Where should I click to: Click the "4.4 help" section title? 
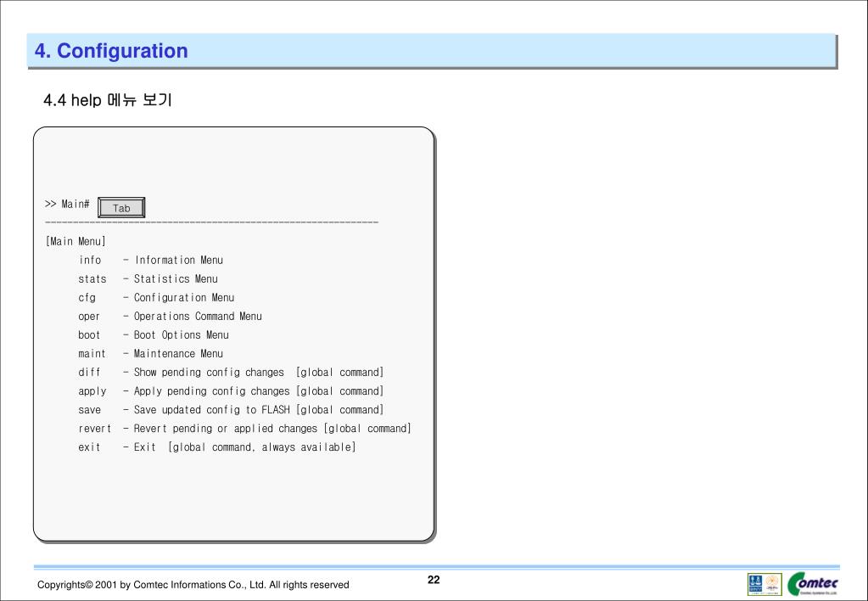(x=108, y=100)
